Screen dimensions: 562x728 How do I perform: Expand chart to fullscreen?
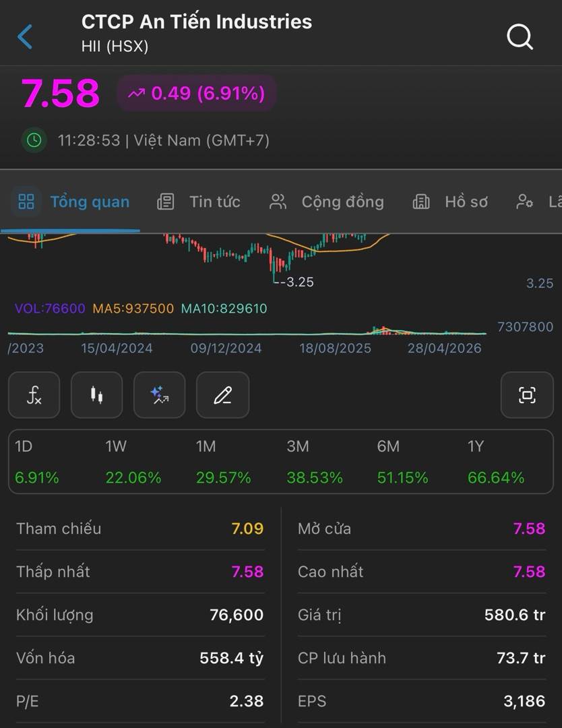pos(527,395)
